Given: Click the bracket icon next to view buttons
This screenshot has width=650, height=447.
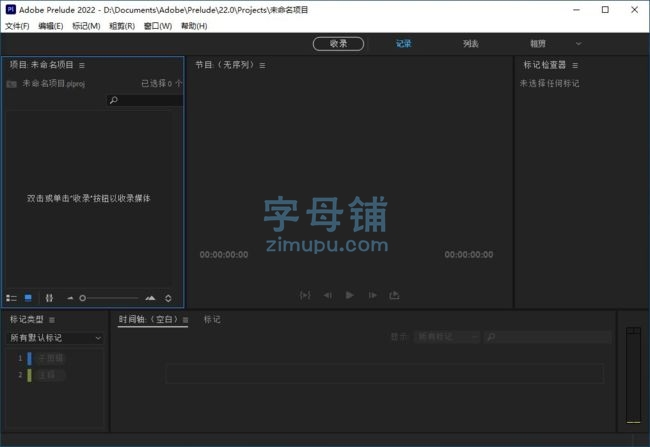Looking at the screenshot, I should tap(49, 298).
